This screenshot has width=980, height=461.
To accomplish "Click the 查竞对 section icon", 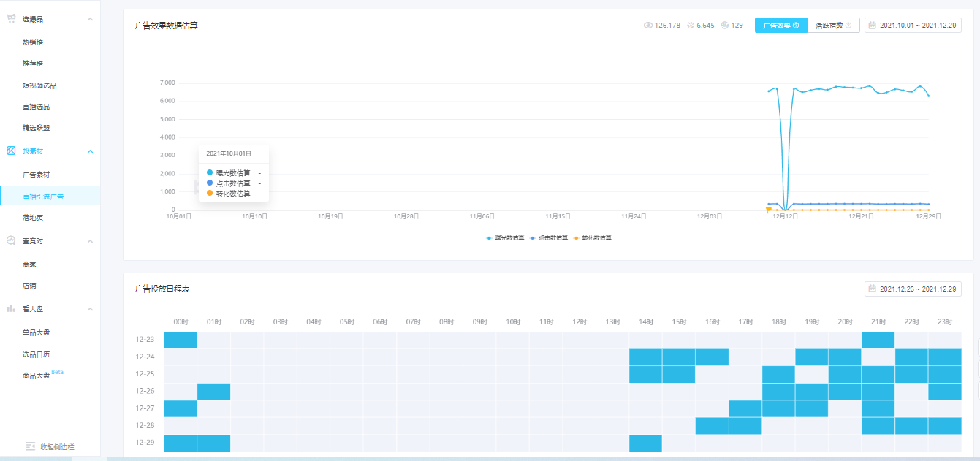I will (x=11, y=240).
